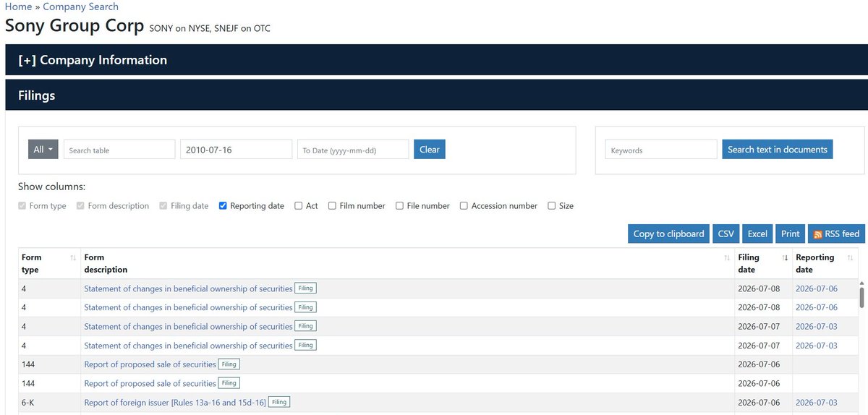Clear the date filters
This screenshot has width=868, height=415.
[x=430, y=150]
